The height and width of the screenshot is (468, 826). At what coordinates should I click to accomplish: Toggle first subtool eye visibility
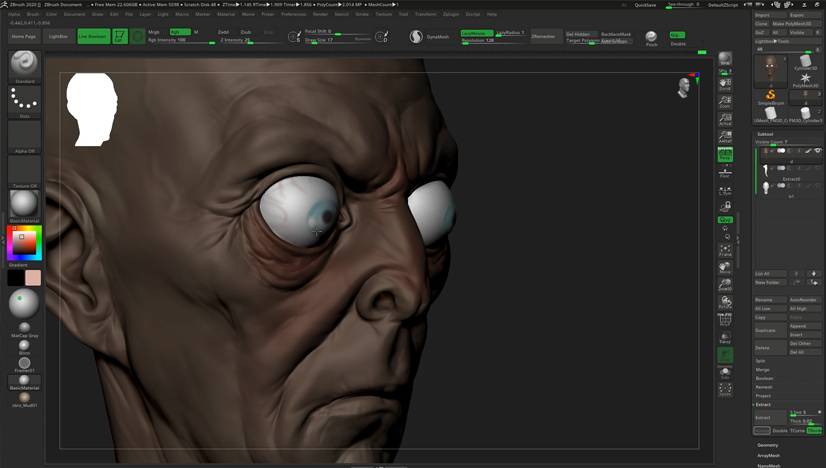[818, 151]
